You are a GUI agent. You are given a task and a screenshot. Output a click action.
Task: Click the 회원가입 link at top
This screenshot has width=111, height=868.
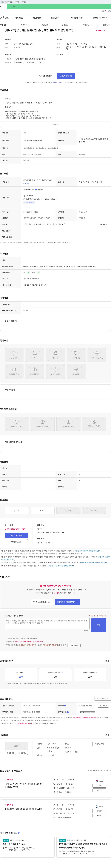click(x=109, y=11)
